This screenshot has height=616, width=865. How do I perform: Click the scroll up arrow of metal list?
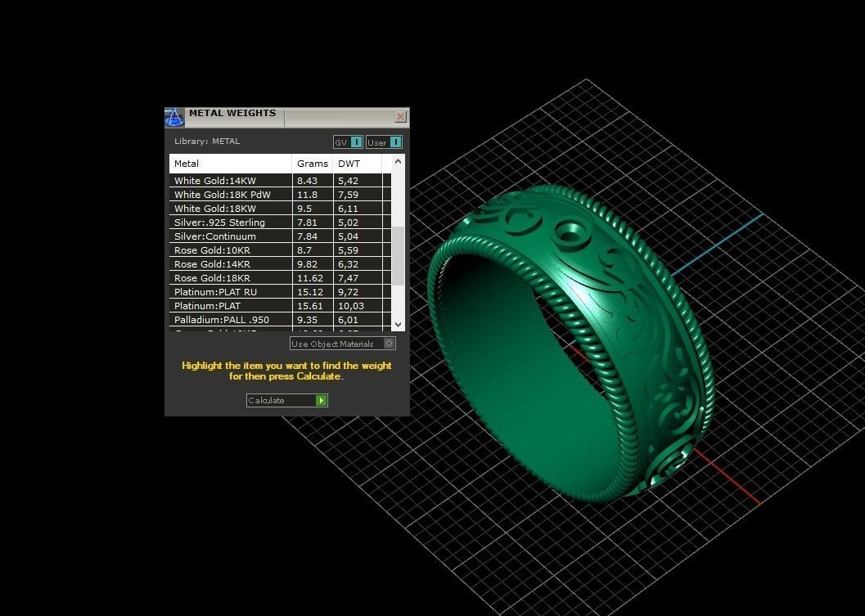[399, 162]
